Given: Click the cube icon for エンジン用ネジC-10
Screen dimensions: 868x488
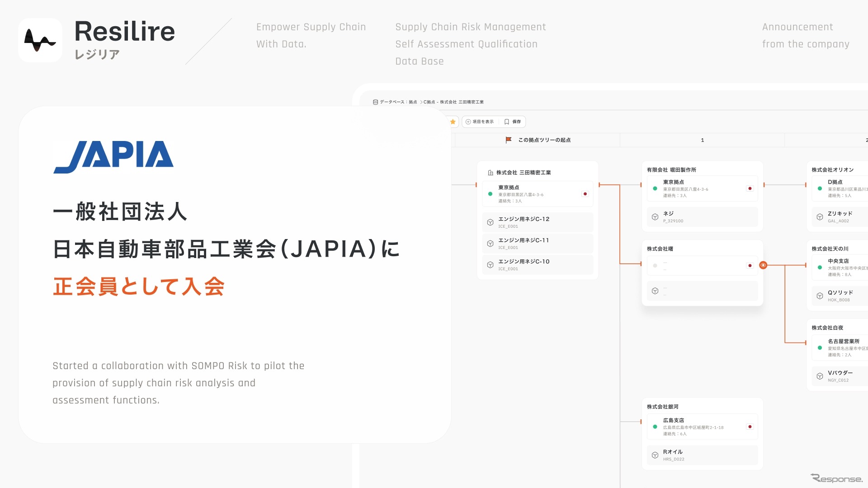Looking at the screenshot, I should point(491,265).
